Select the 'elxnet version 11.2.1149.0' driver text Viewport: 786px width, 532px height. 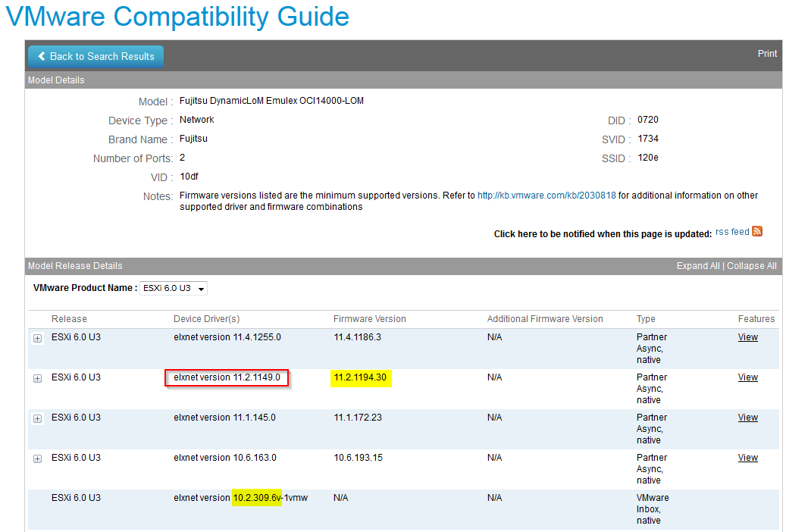coord(227,377)
